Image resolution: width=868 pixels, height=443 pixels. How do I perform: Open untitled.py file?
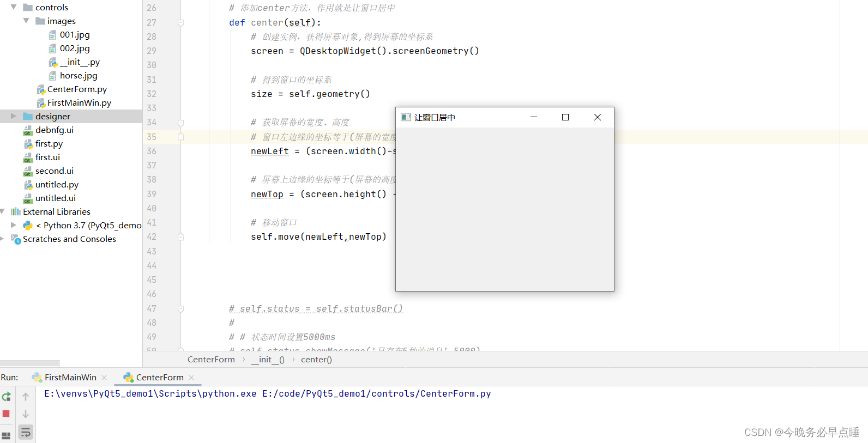pyautogui.click(x=57, y=184)
